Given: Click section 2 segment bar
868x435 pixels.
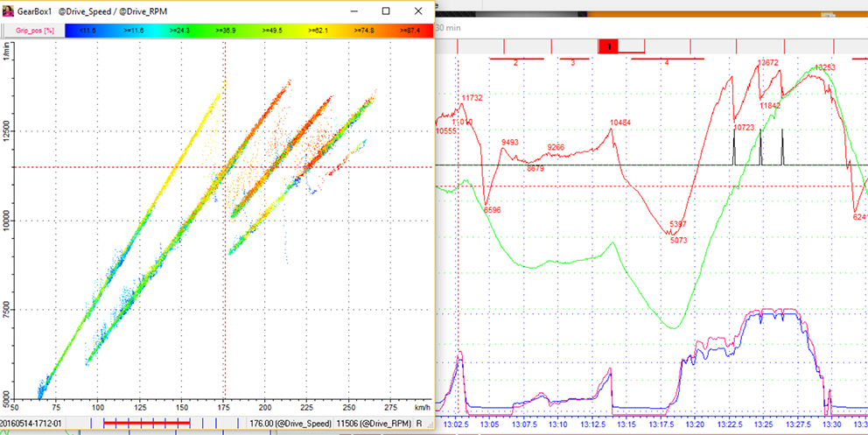Looking at the screenshot, I should pyautogui.click(x=515, y=60).
